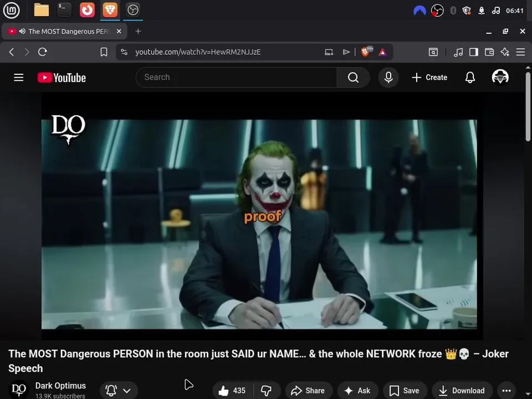Open Leo AI assistant sparkle icon

coord(505,52)
